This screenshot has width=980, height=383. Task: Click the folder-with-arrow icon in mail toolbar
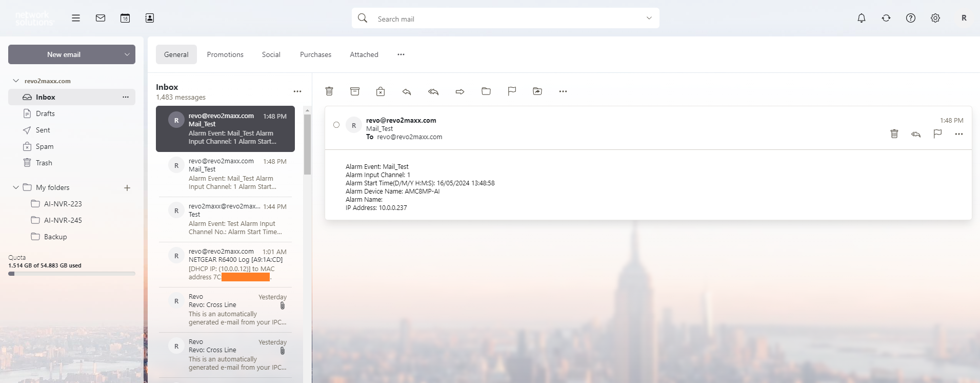(537, 91)
